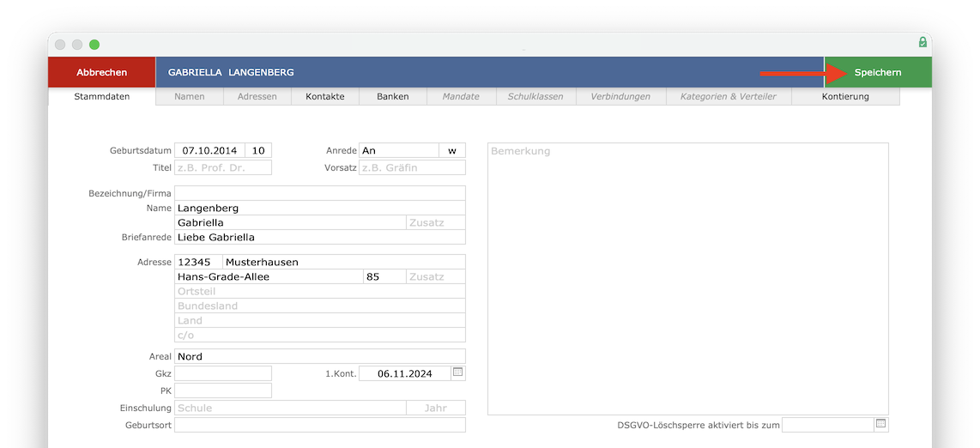Screen dimensions: 980x448
Task: Click the gender field showing w
Action: [x=452, y=150]
